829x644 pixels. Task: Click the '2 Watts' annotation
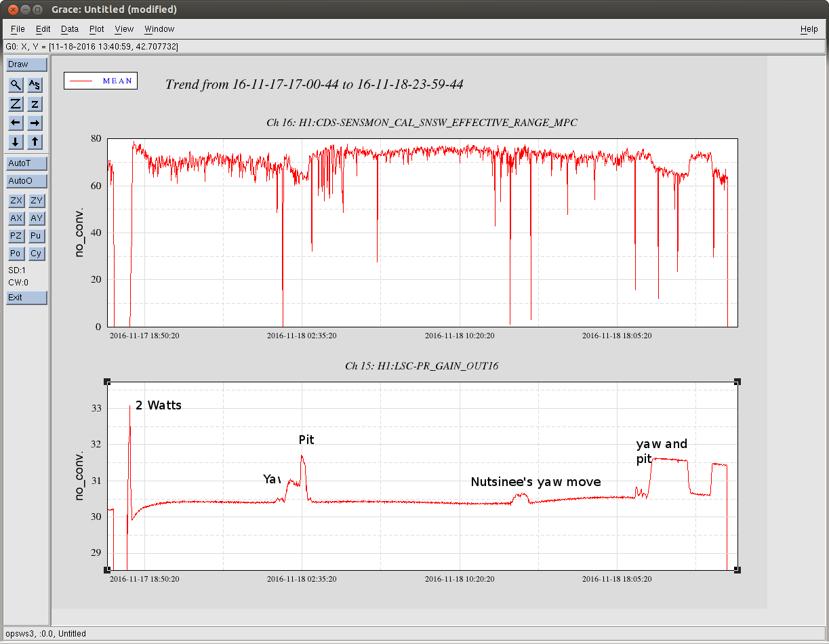(159, 405)
